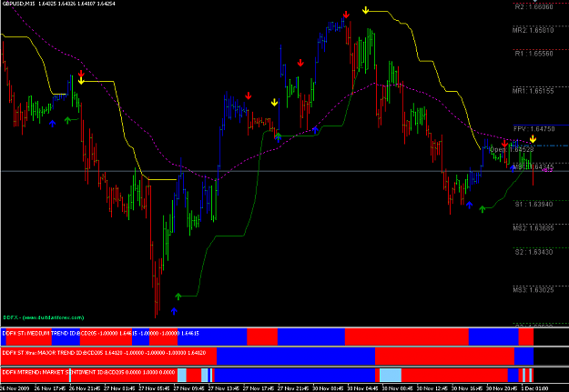Select the R1 : 1.65560 resistance label
Image resolution: width=569 pixels, height=392 pixels.
(533, 54)
